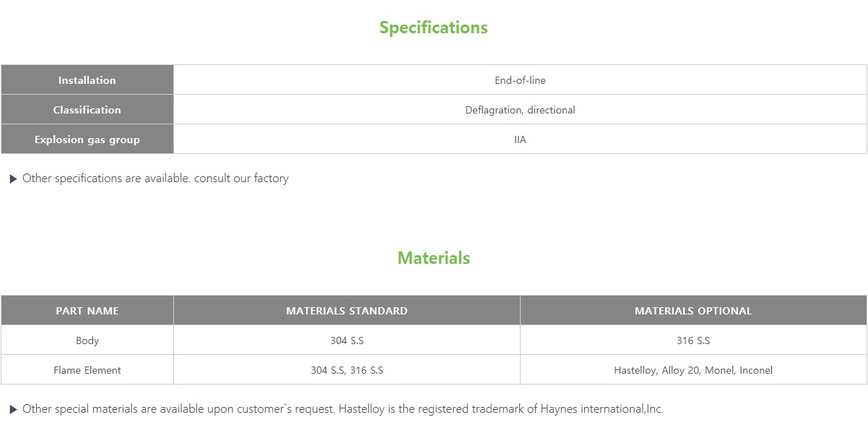868x433 pixels.
Task: Select the Flame Element part cell
Action: (x=87, y=370)
